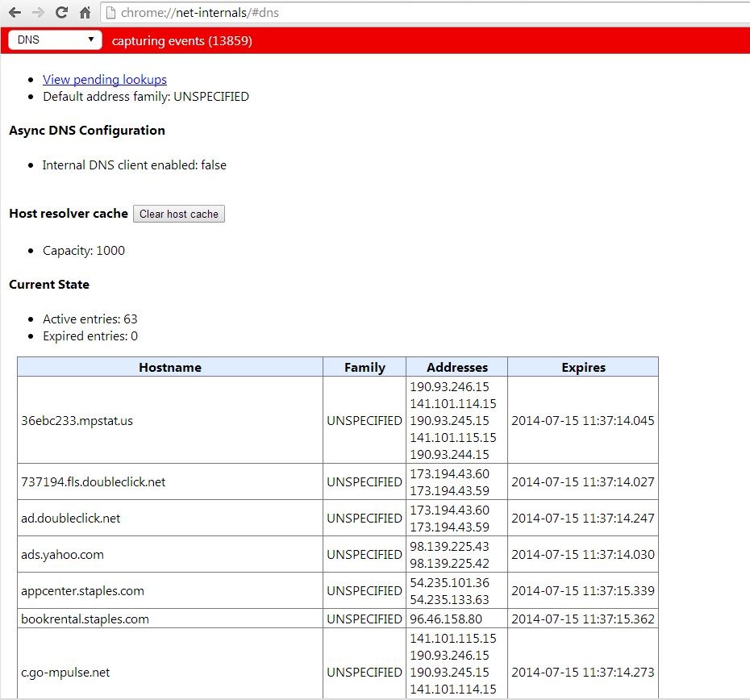Select hostname bookrental.staples.com

point(85,619)
